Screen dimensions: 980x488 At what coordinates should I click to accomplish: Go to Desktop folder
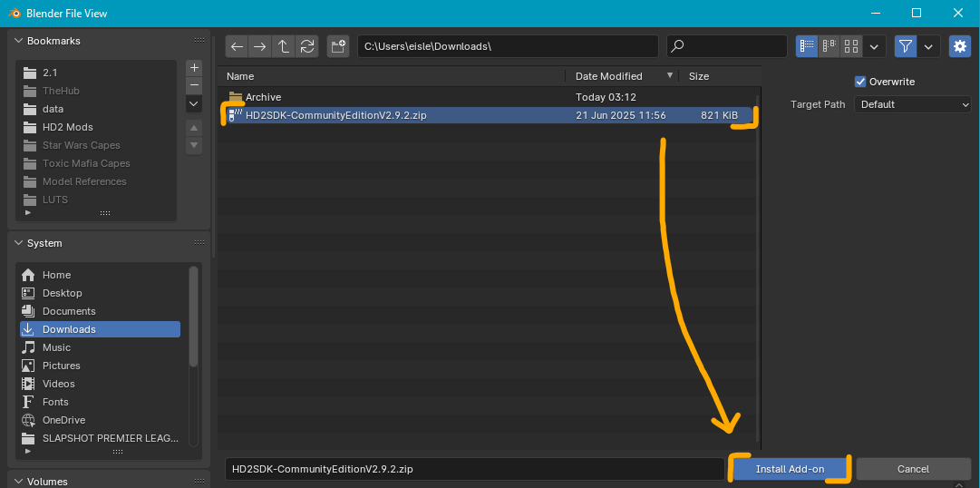point(100,293)
